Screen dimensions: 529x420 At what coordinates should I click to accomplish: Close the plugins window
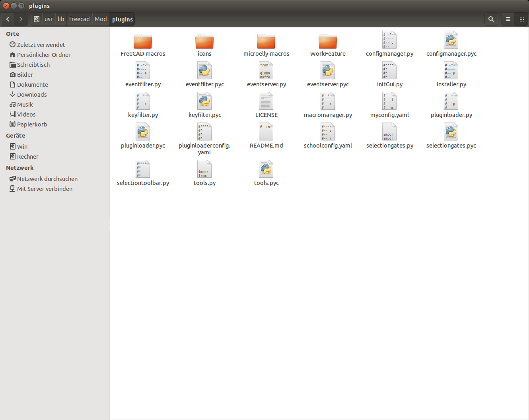point(6,6)
